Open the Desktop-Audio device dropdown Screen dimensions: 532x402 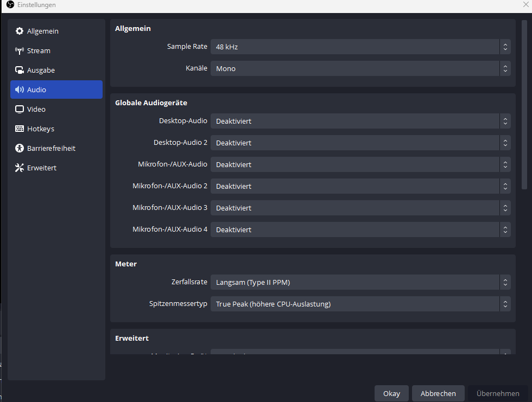coord(360,121)
